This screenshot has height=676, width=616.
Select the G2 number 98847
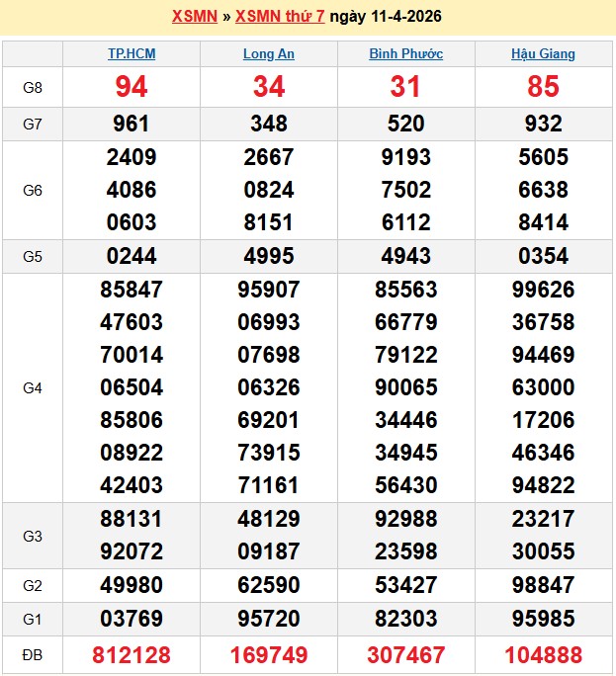pyautogui.click(x=544, y=585)
